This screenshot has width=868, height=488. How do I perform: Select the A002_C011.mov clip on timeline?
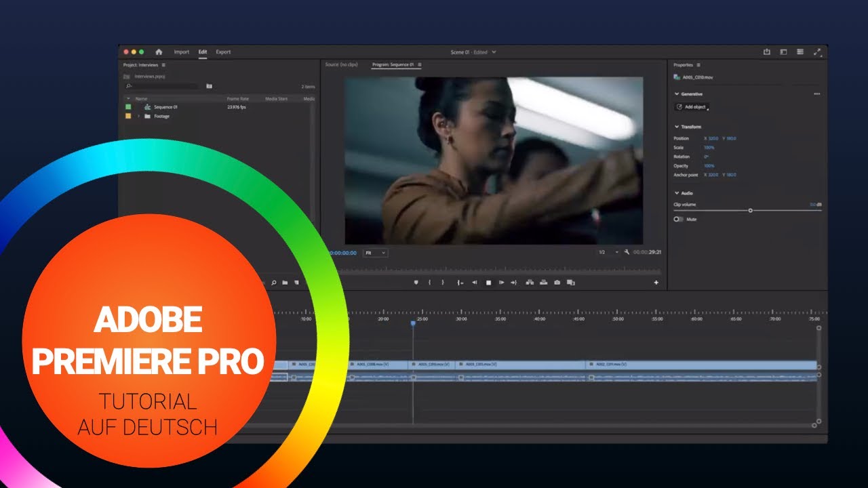(x=701, y=365)
